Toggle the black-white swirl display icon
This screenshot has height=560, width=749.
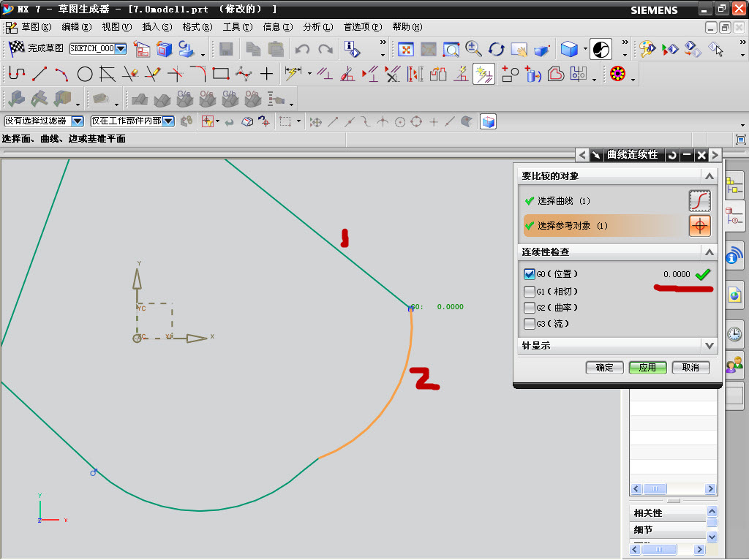point(601,49)
